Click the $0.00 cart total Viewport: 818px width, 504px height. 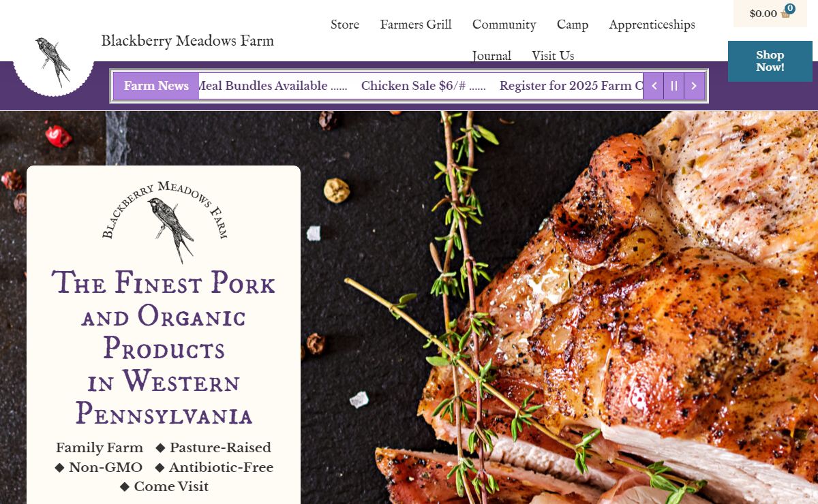pos(763,14)
